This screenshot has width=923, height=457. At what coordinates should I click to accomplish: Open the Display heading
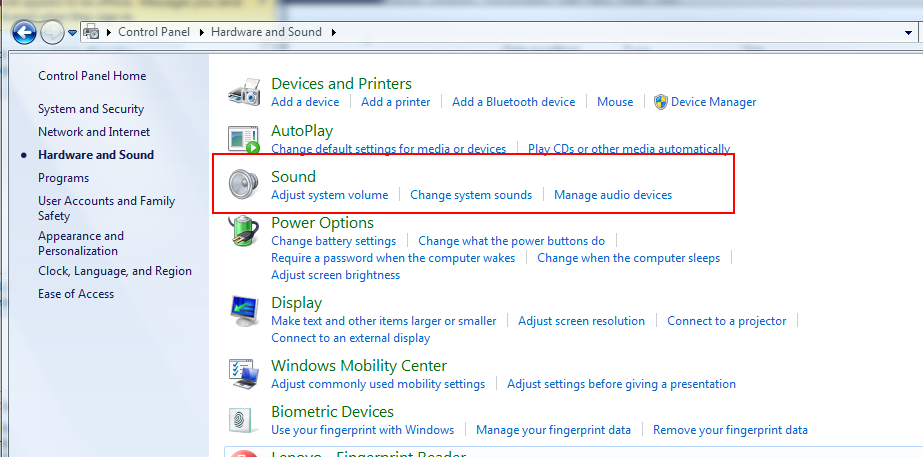297,303
